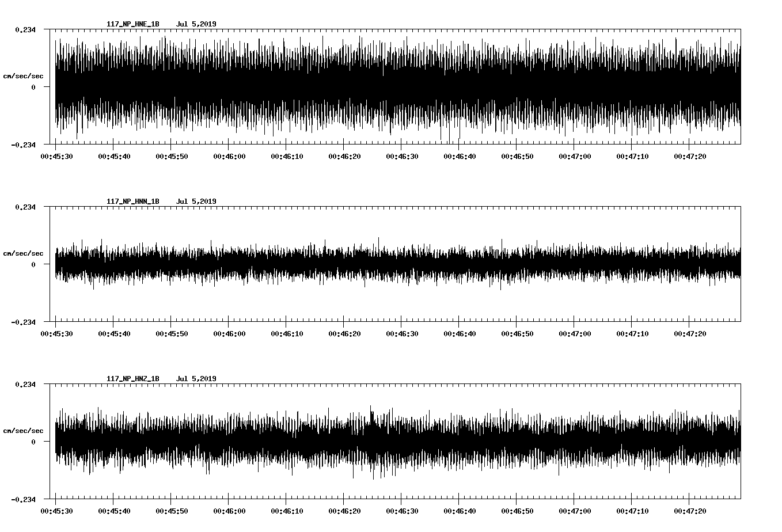Screen dimensions: 782x532
Task: Select 00:47:00 timestamp beneath HNZ seismogram
Action: click(575, 511)
